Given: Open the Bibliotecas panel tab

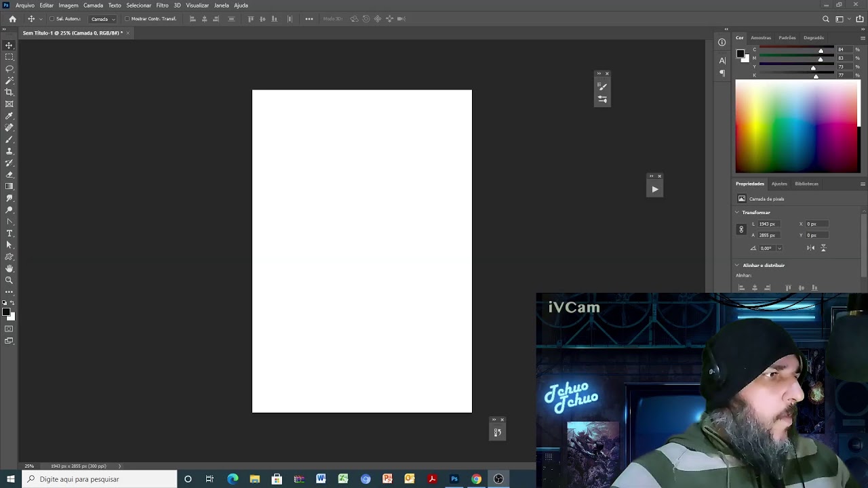Looking at the screenshot, I should pos(806,184).
